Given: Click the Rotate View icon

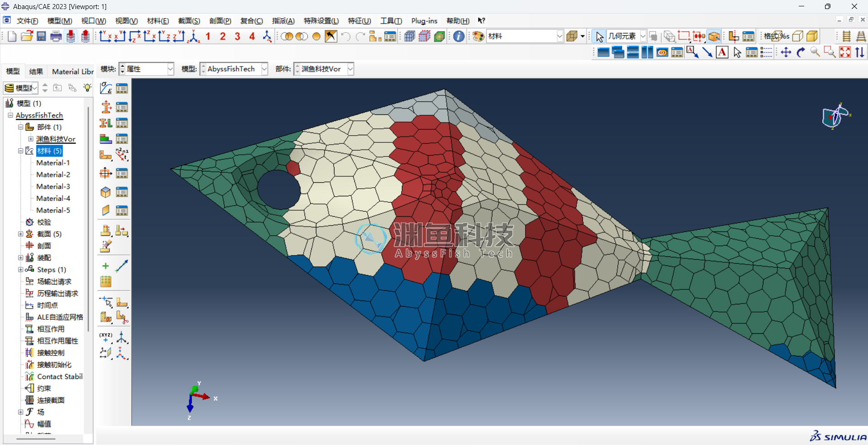Looking at the screenshot, I should (x=801, y=52).
